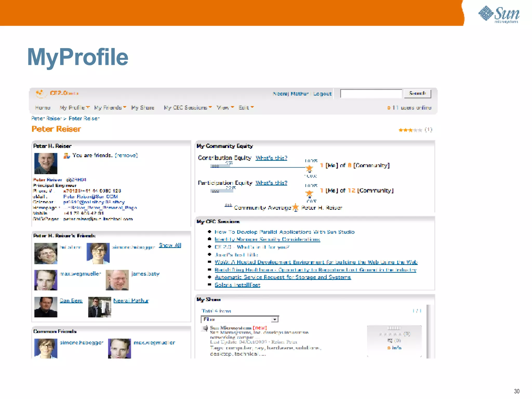Click the item star rating in My Share

[x=390, y=334]
